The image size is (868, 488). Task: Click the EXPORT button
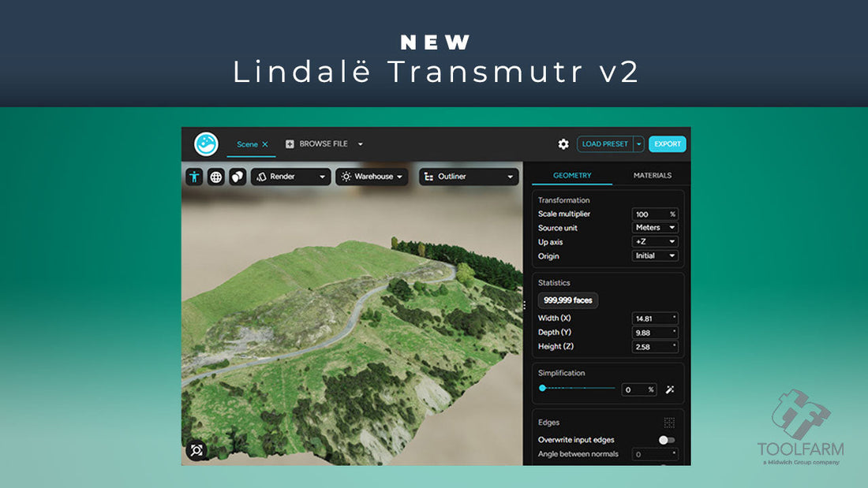point(667,143)
